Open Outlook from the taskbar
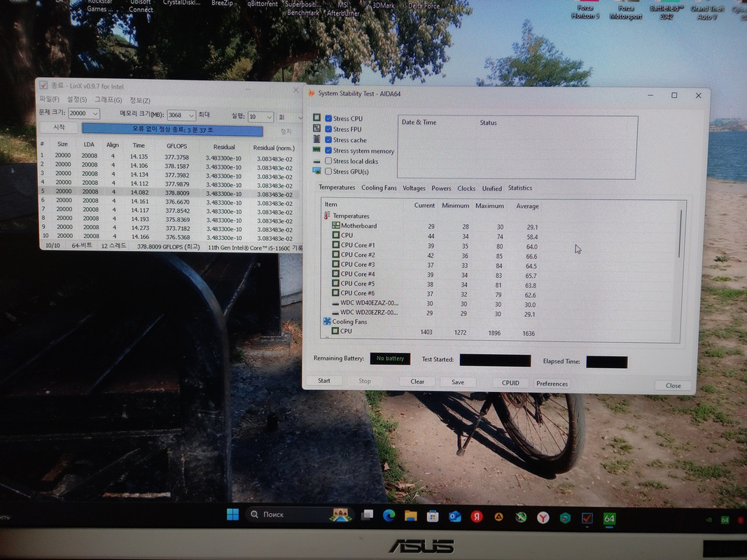Viewport: 747px width, 560px height. point(455,517)
